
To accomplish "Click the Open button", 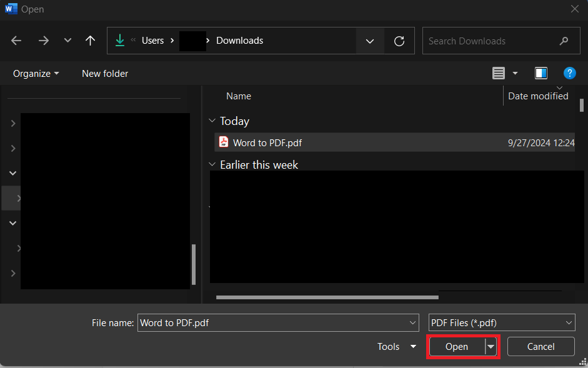I will (457, 346).
